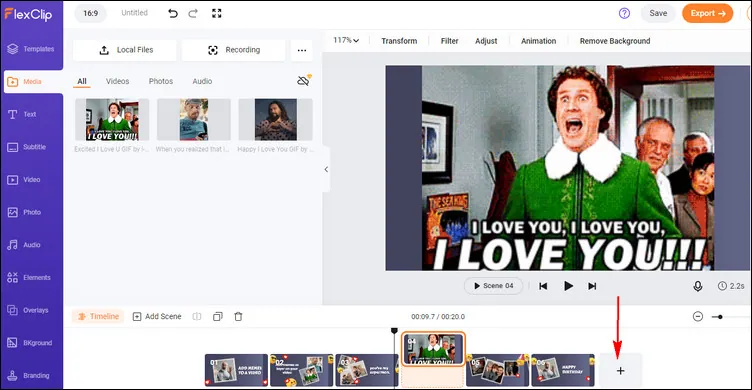Click the Add Scene button
This screenshot has height=390, width=752.
157,317
